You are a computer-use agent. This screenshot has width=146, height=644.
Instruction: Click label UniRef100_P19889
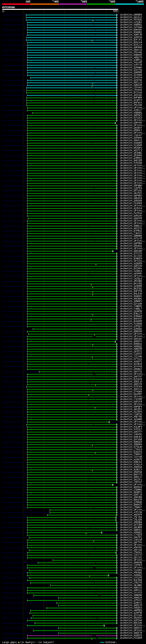[x=131, y=324]
